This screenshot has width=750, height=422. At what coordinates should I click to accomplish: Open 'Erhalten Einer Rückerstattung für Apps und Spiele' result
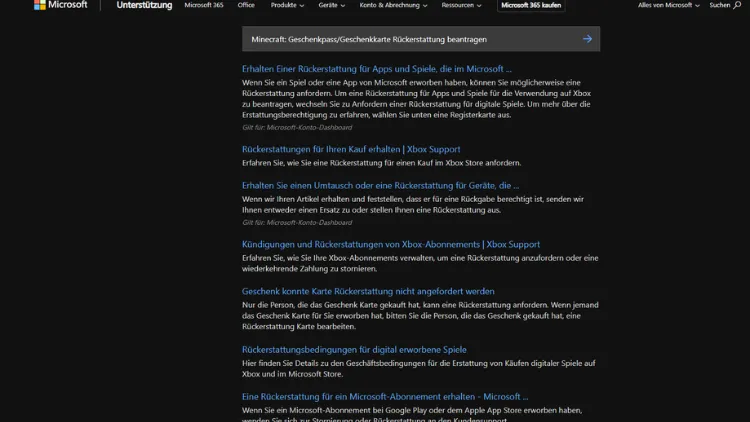[x=376, y=69]
